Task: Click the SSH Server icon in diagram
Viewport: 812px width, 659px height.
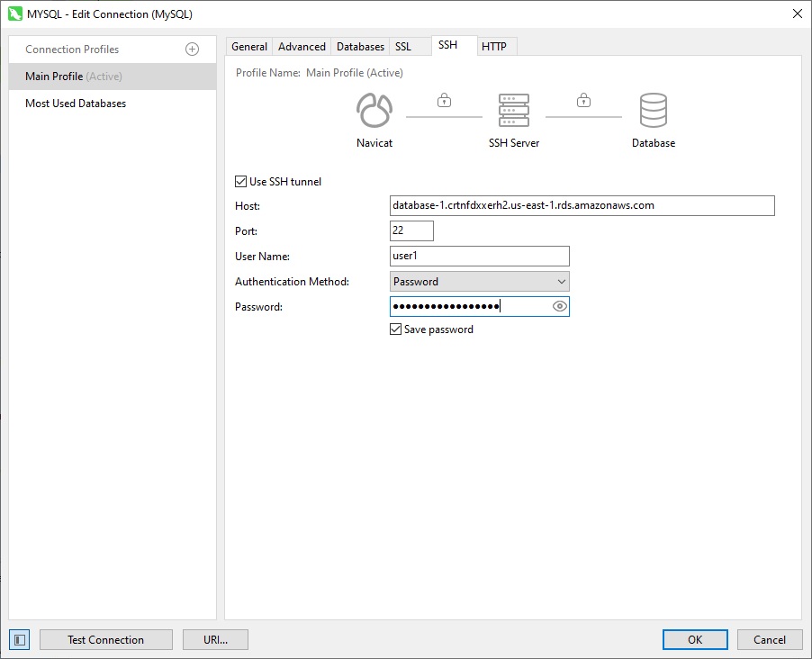Action: (514, 110)
